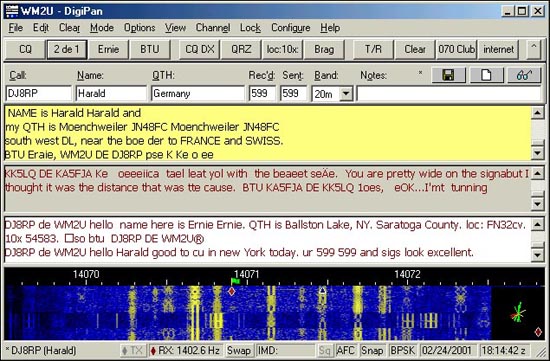Click the IMD readout in status bar
550x361 pixels.
click(286, 350)
